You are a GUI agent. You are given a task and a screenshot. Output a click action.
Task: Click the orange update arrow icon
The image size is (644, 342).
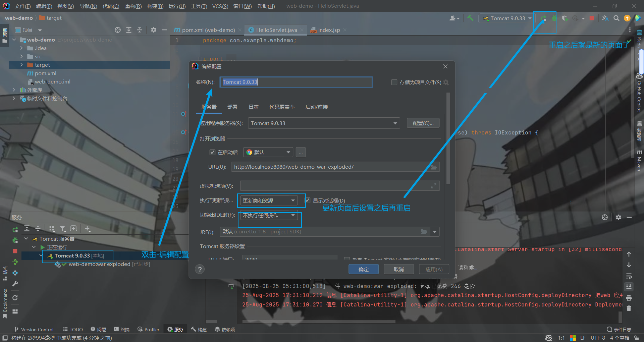627,18
